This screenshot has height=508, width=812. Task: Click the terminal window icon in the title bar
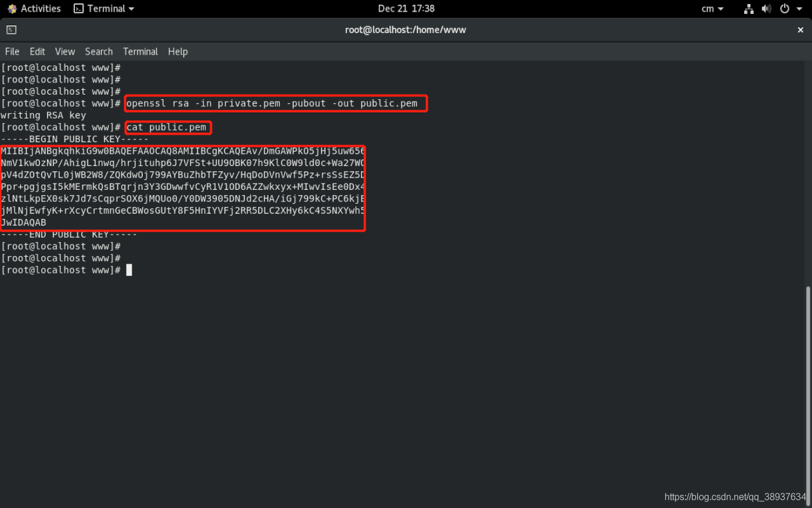pos(12,30)
